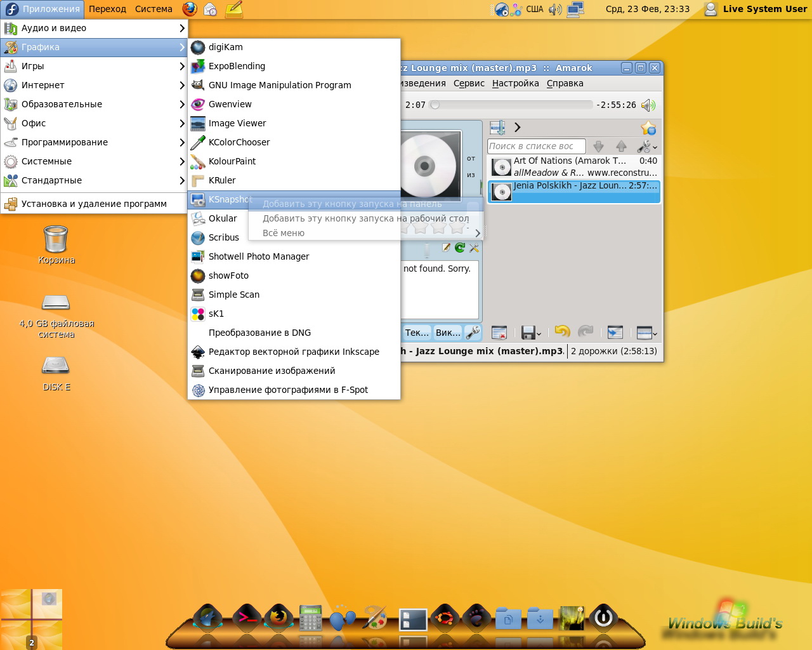
Task: Open Amarok Справка menu
Action: 565,83
